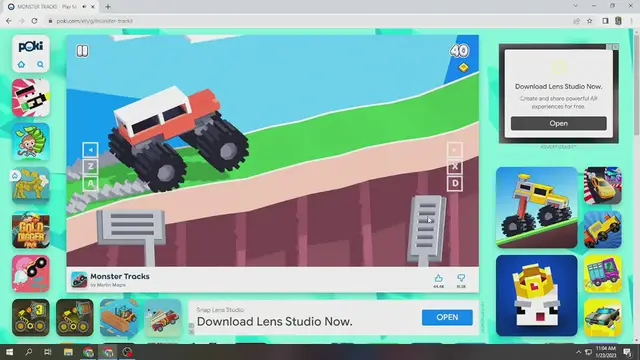640x360 pixels.
Task: Tap the left arrow control key in game
Action: [x=90, y=150]
